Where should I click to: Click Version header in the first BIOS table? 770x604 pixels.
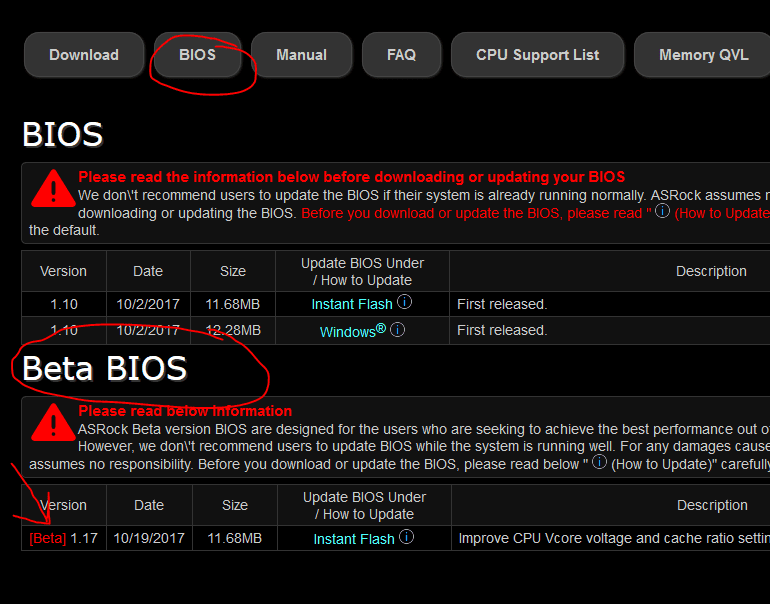(63, 271)
